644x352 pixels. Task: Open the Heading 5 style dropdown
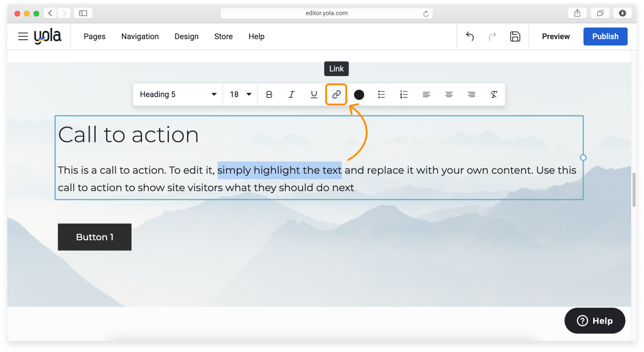[x=178, y=94]
